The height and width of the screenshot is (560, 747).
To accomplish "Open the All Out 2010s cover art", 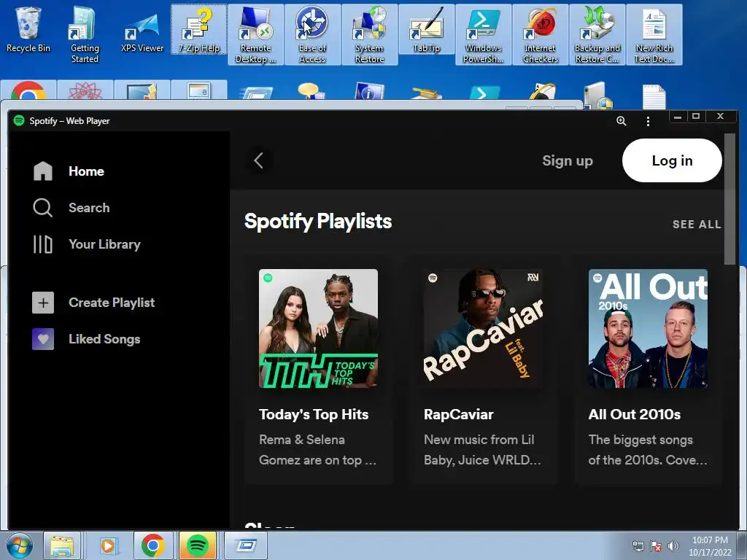I will [648, 329].
